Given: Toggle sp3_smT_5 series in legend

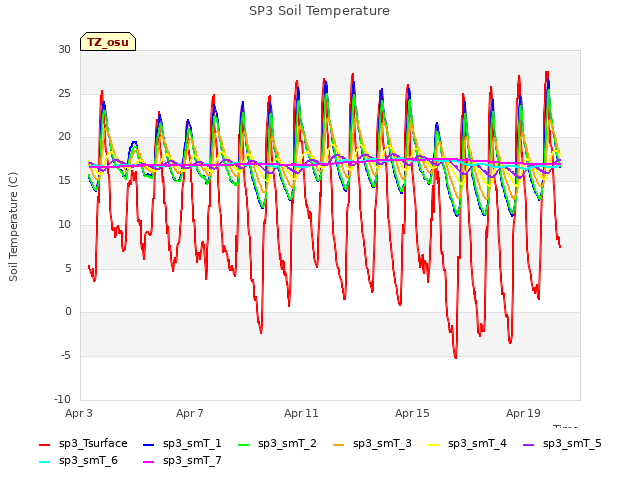Looking at the screenshot, I should pos(562,443).
